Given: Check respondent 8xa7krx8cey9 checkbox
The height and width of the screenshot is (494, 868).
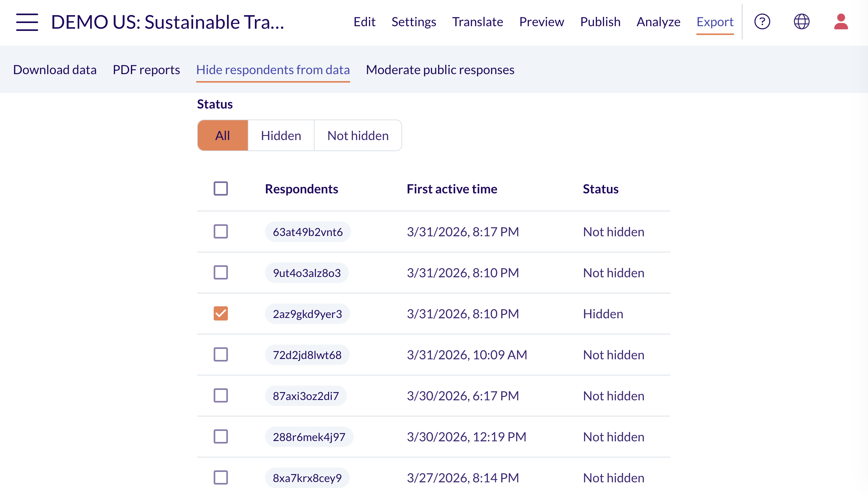Looking at the screenshot, I should (221, 478).
